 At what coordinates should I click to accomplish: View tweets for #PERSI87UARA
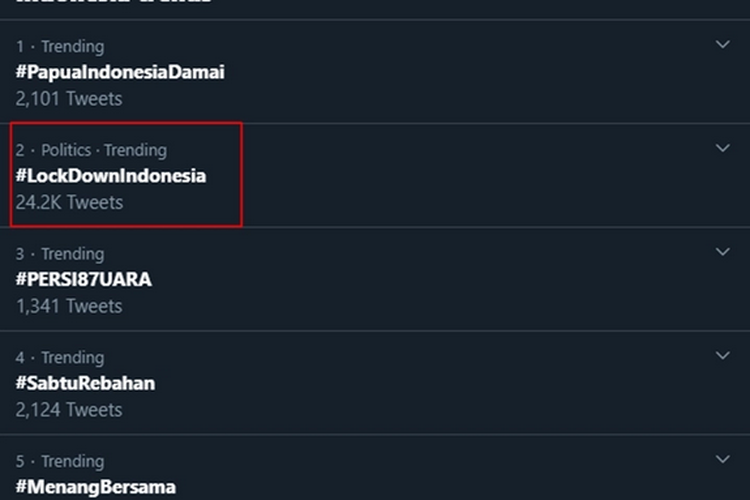[84, 279]
